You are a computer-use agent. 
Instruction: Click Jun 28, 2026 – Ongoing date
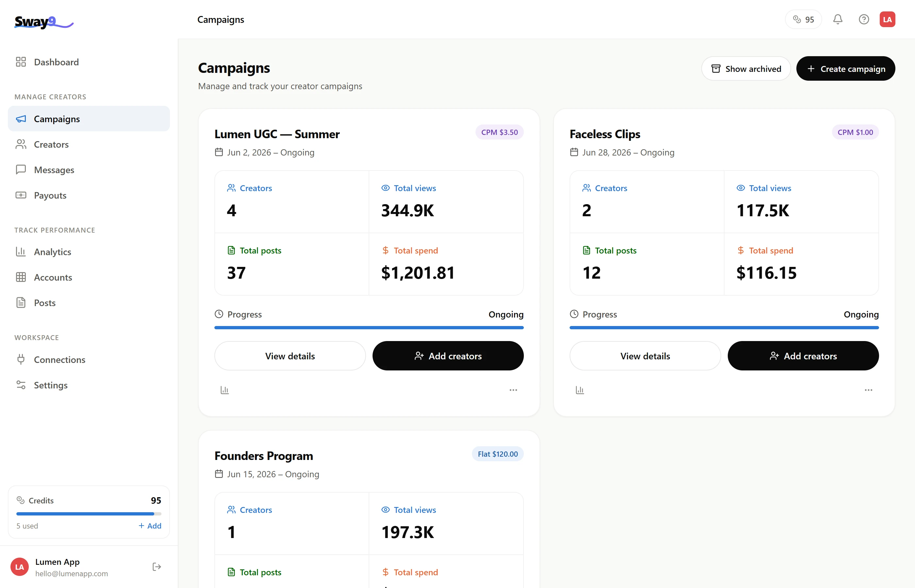coord(628,152)
